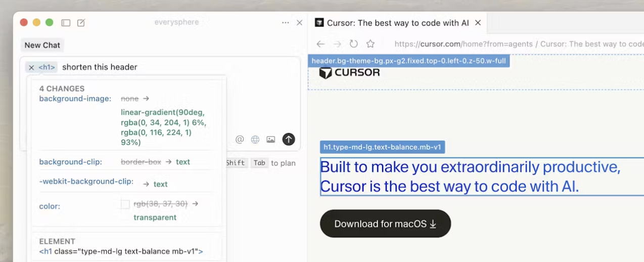Click the header.bg-theme-bg selector label
Viewport: 644px width, 262px height.
pyautogui.click(x=408, y=61)
